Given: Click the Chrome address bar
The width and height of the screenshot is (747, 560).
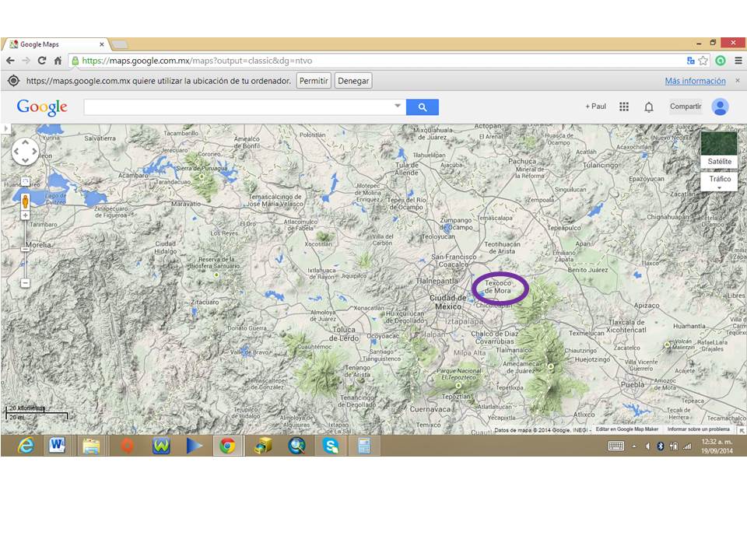Looking at the screenshot, I should [377, 61].
